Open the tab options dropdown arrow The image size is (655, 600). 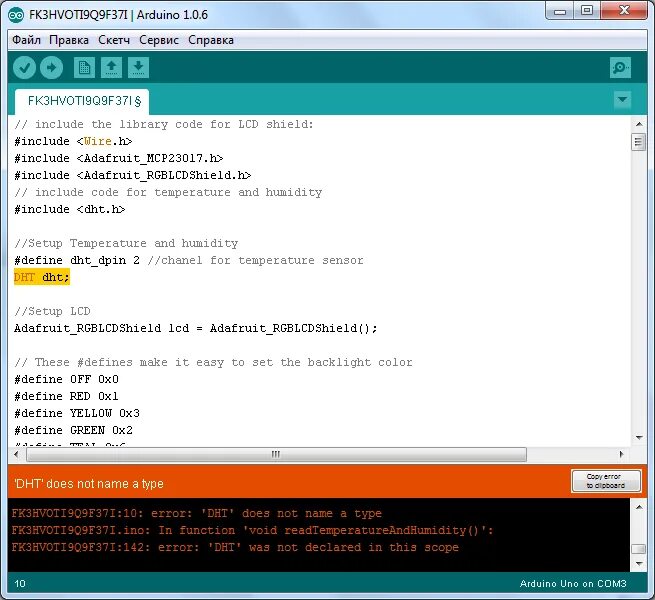(622, 100)
